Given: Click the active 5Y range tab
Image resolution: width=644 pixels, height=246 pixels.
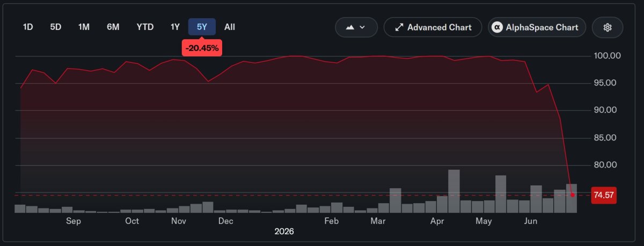Looking at the screenshot, I should [x=202, y=27].
